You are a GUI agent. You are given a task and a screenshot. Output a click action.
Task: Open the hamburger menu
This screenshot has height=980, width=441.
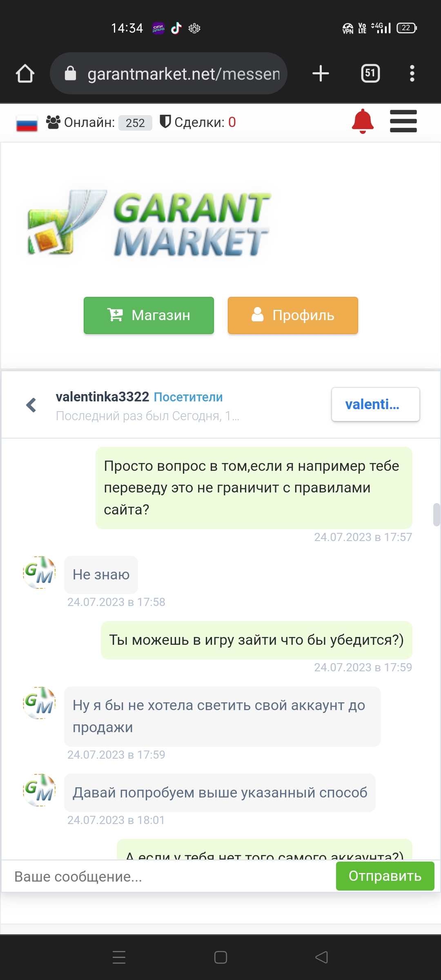click(403, 121)
